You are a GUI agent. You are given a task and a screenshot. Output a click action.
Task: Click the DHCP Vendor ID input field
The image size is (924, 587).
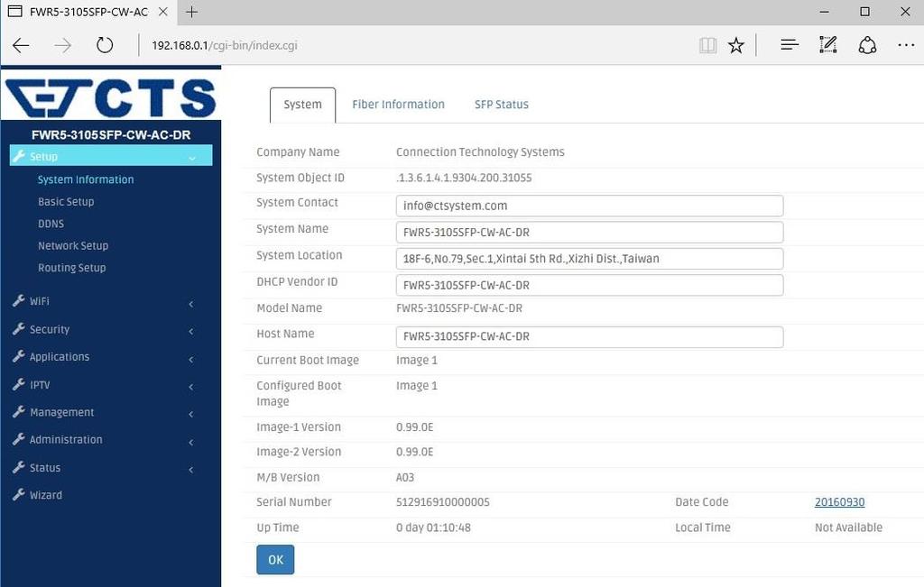(x=589, y=286)
